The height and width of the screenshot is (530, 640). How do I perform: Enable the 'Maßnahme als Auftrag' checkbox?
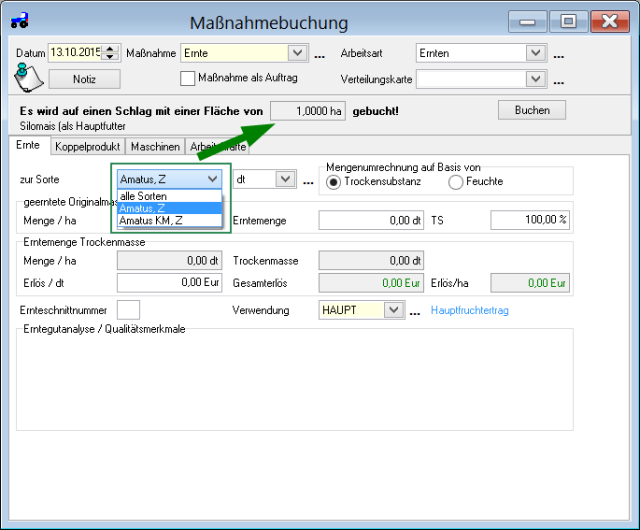coord(187,77)
